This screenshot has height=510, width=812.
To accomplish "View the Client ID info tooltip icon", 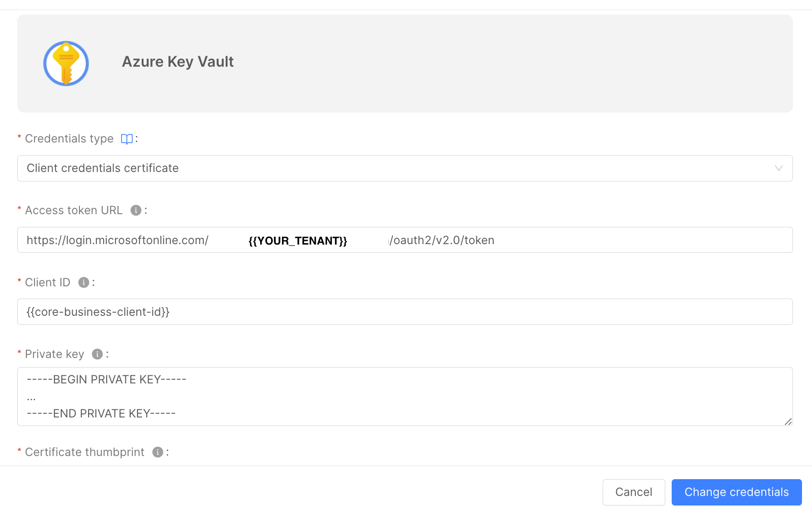I will point(83,282).
